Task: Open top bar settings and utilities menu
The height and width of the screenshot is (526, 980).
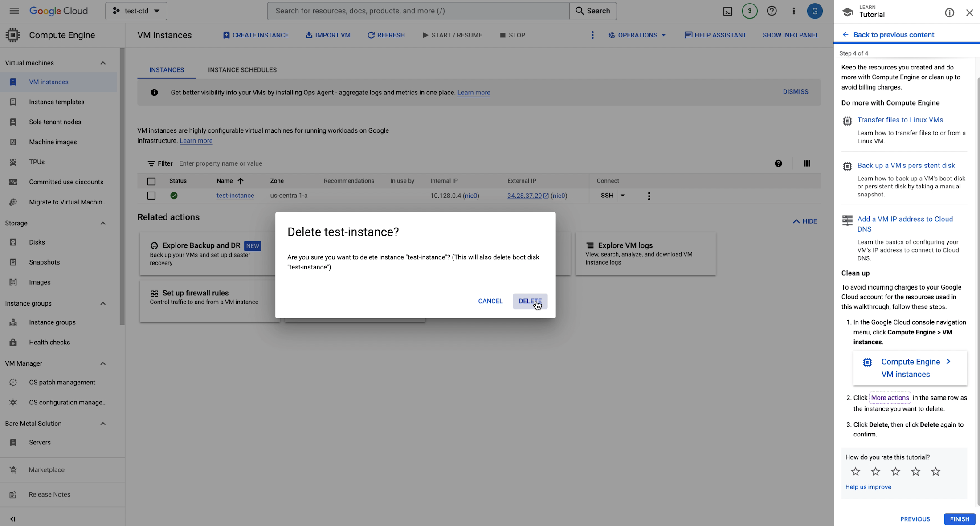Action: coord(794,11)
